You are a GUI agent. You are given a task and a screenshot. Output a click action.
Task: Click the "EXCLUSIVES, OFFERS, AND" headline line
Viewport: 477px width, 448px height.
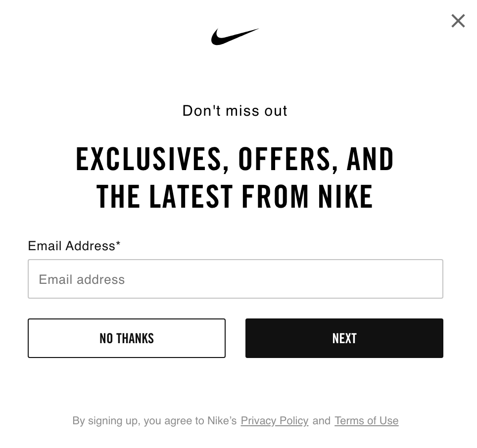[x=235, y=159]
